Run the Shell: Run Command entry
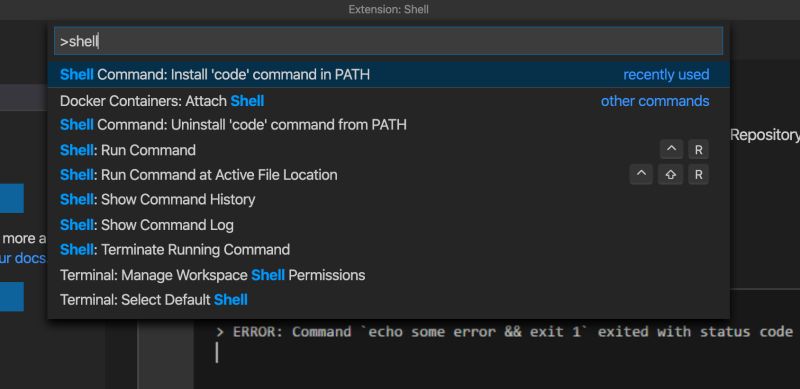 coord(388,150)
